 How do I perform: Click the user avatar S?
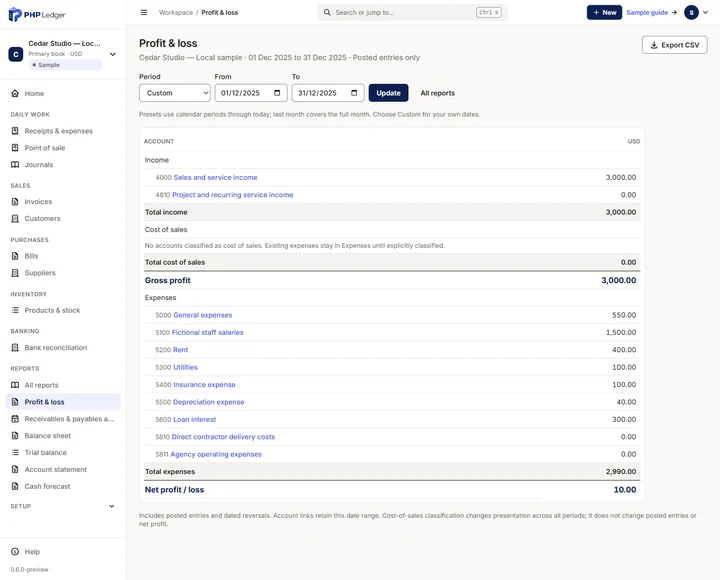[x=692, y=12]
